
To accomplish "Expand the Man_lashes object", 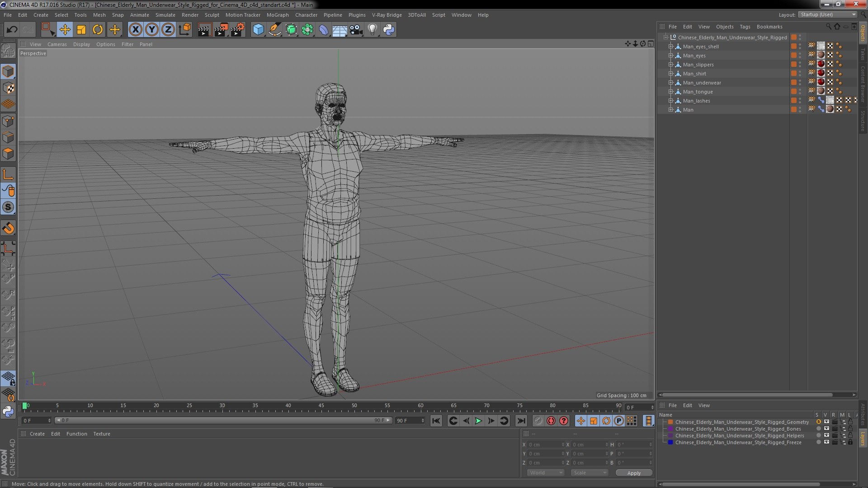I will [x=671, y=101].
